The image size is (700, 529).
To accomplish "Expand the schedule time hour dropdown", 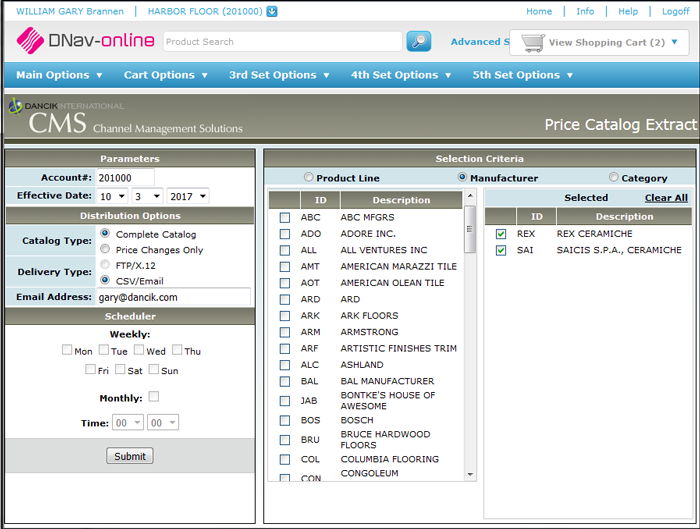I will tap(128, 423).
